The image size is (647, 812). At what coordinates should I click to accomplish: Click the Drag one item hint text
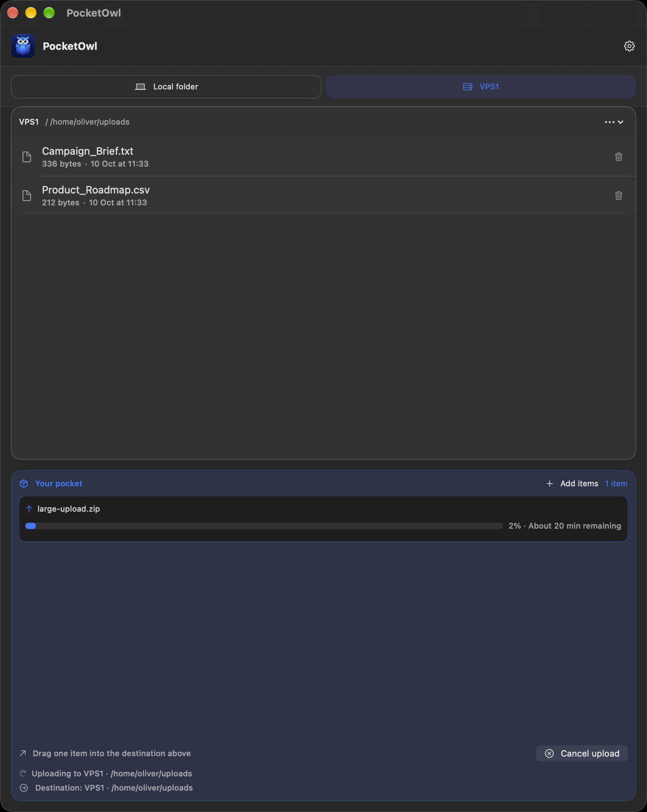pos(112,753)
